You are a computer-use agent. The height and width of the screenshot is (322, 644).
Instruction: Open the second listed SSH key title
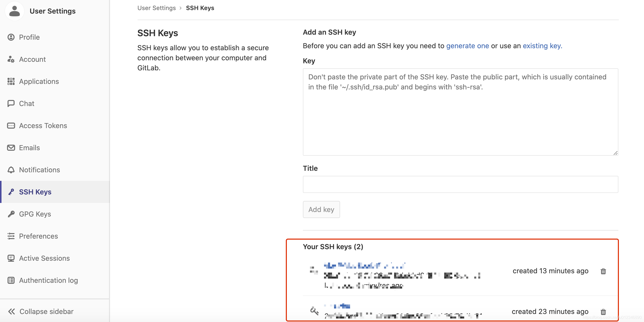[x=337, y=306]
